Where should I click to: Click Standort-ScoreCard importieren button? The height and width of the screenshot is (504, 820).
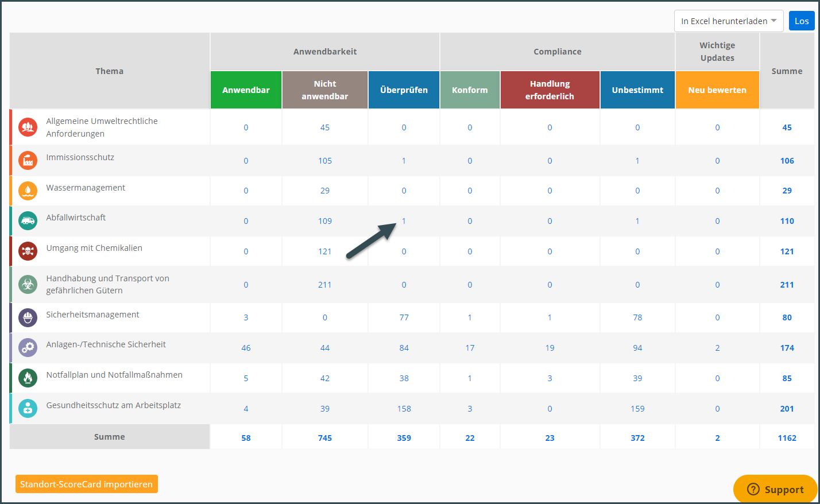click(87, 484)
